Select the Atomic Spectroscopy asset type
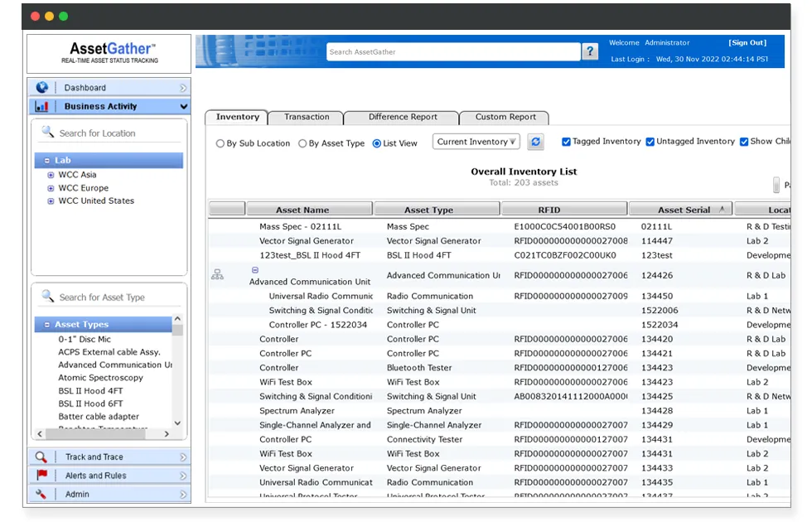812x522 pixels. (100, 378)
